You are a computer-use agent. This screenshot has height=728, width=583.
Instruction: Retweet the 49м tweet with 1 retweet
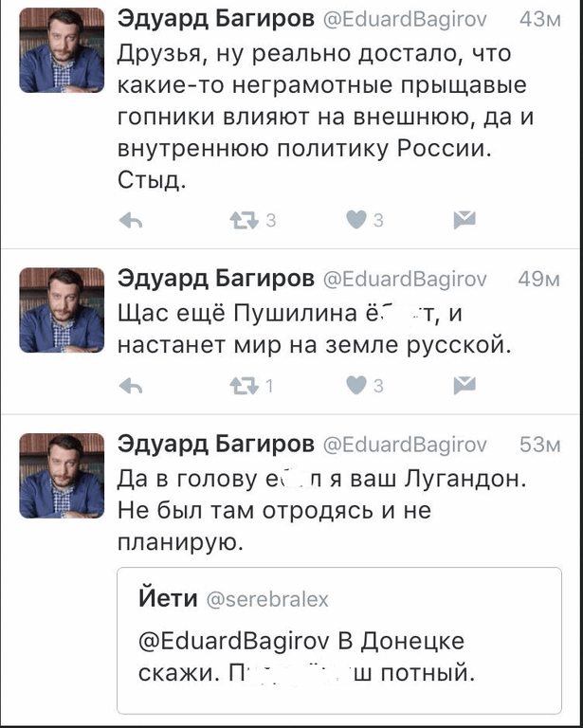click(245, 386)
